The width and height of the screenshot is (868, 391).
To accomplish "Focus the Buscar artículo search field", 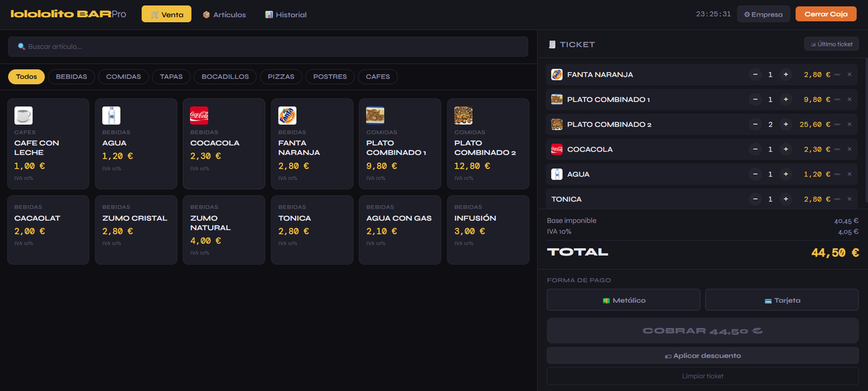I will [268, 47].
